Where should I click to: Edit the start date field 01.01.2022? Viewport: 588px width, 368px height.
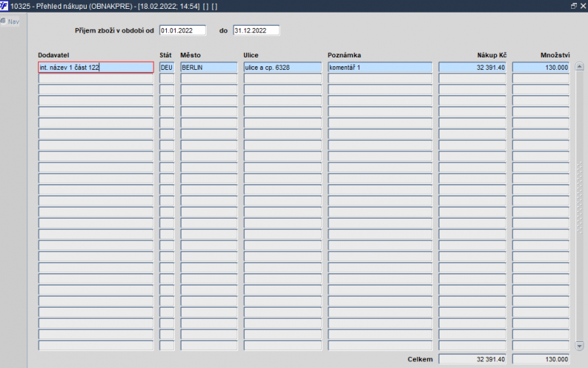tap(182, 30)
